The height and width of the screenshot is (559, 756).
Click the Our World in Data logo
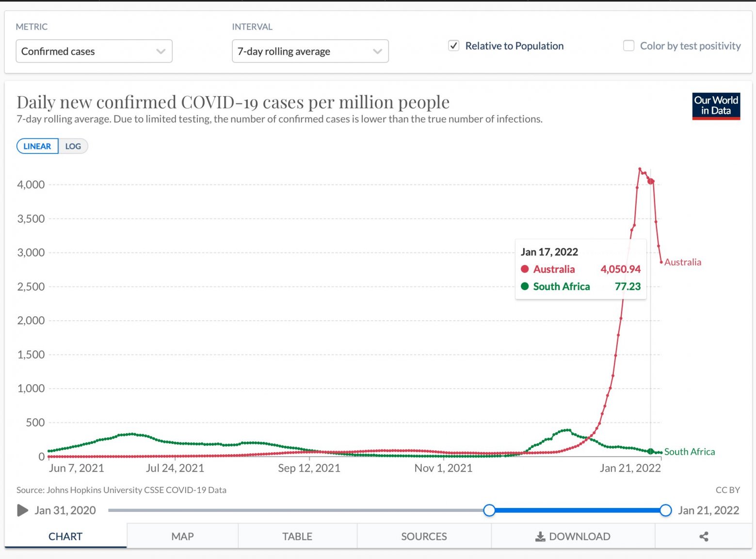[x=716, y=106]
